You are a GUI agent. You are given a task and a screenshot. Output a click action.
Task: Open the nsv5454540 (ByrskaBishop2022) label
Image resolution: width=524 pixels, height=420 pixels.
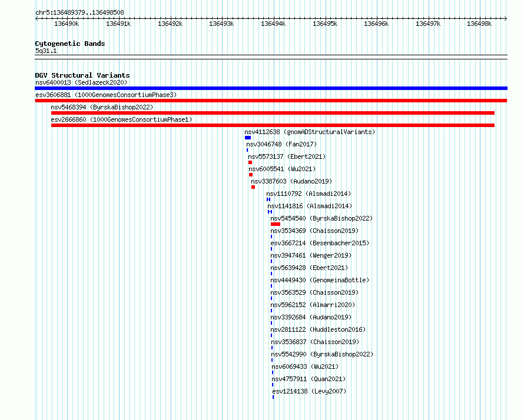pyautogui.click(x=321, y=218)
